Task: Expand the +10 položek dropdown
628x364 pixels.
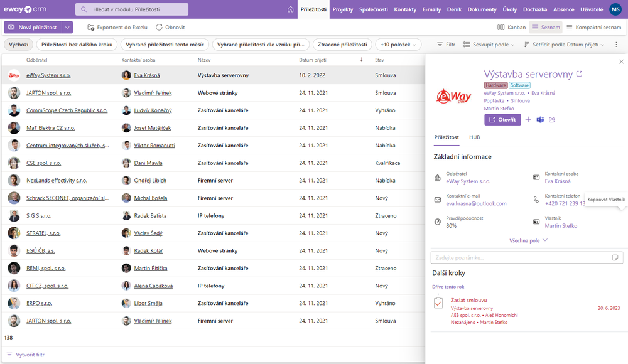Action: pyautogui.click(x=398, y=45)
